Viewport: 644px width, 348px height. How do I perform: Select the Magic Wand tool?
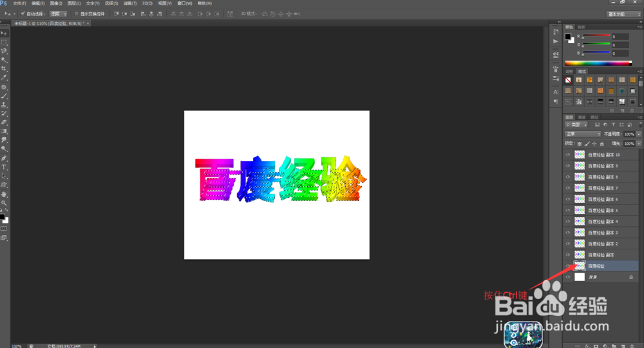coord(4,60)
